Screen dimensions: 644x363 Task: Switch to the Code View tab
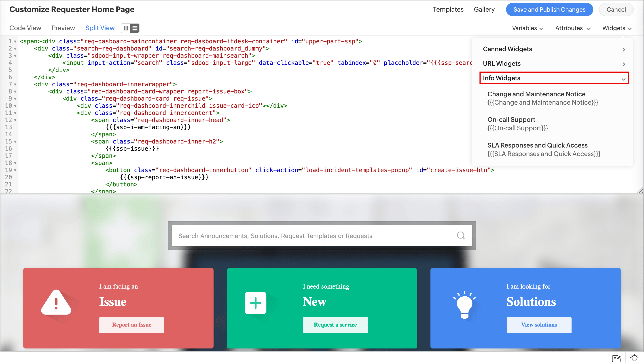25,28
